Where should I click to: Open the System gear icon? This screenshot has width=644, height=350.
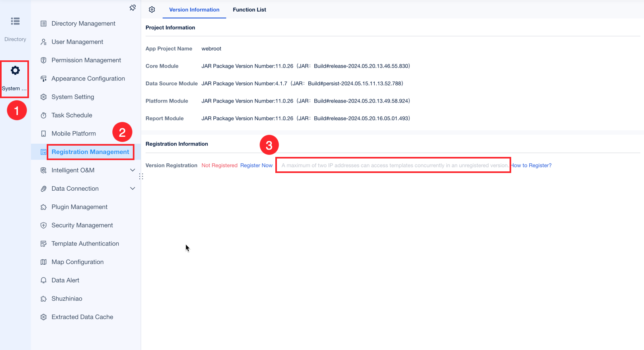(15, 70)
